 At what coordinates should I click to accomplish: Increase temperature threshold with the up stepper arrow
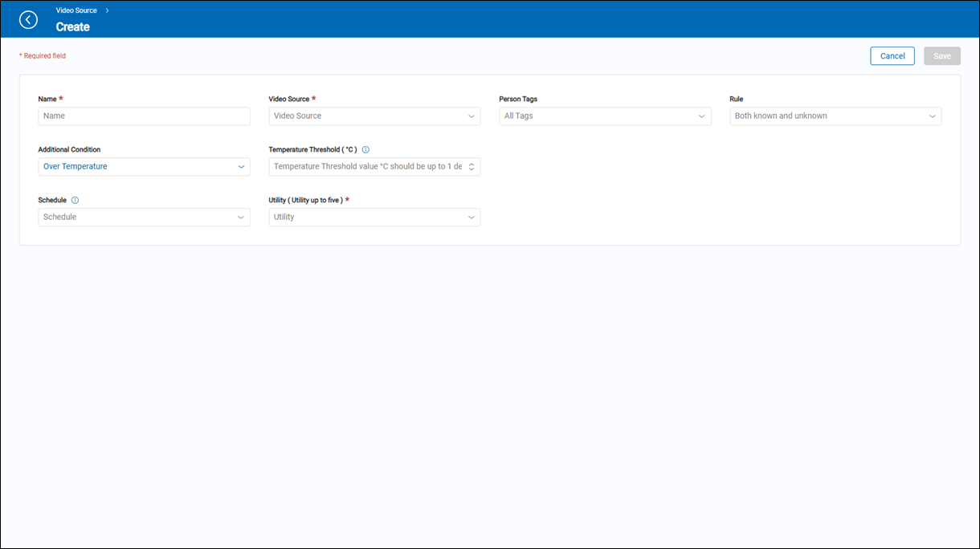[472, 164]
